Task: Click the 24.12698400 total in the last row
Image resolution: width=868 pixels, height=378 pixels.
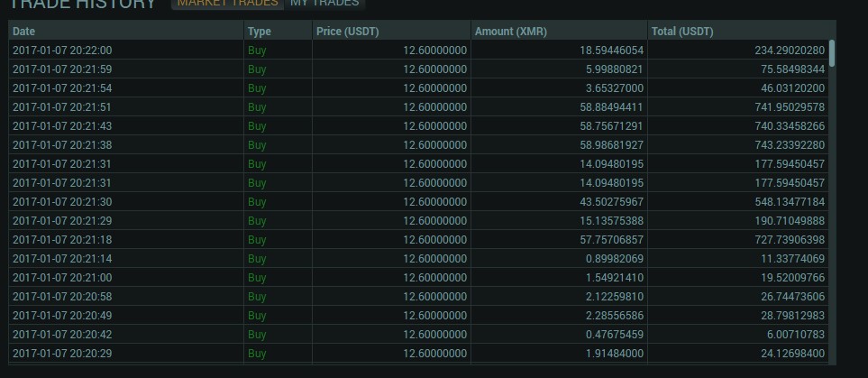Action: pyautogui.click(x=792, y=354)
